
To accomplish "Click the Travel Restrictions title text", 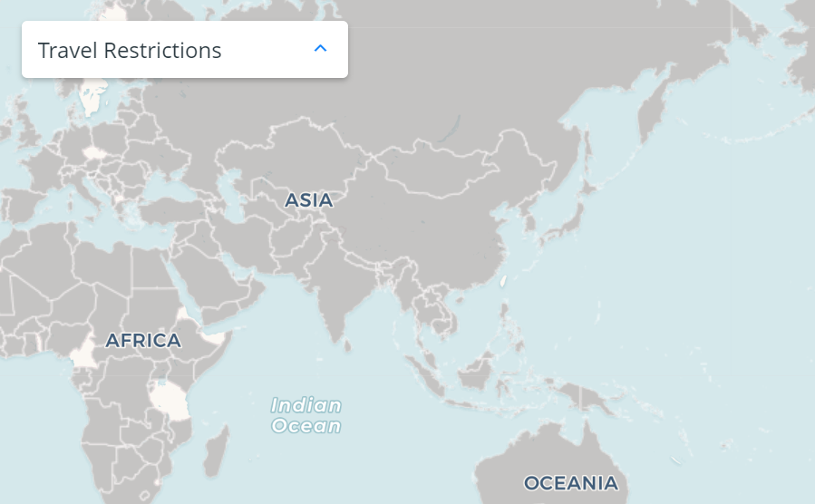I will 130,51.
